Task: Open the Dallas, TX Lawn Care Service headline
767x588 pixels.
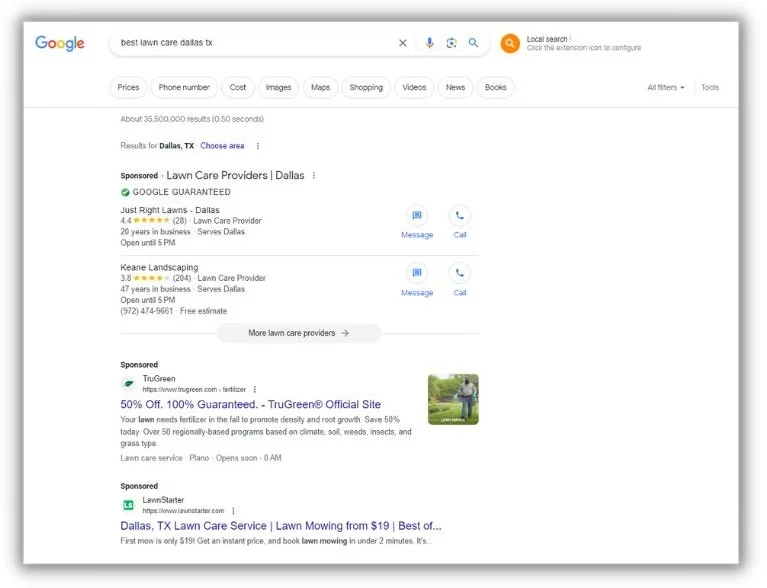Action: (x=281, y=526)
